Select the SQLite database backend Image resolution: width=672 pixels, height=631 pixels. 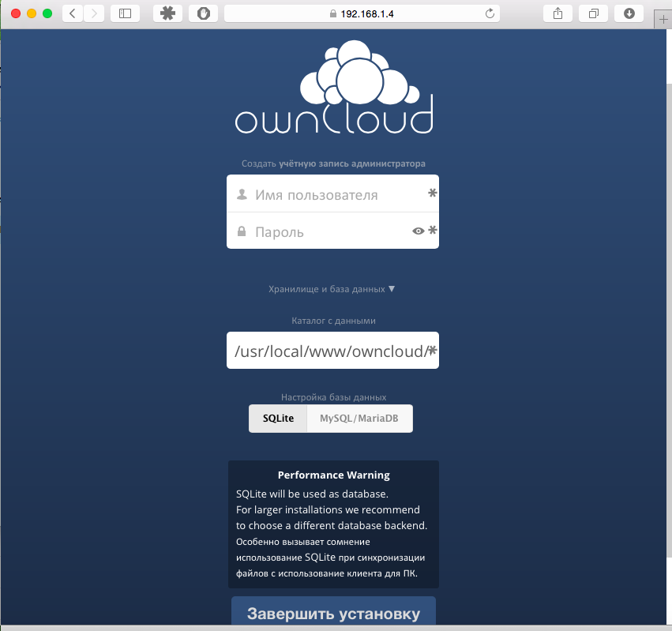point(278,418)
